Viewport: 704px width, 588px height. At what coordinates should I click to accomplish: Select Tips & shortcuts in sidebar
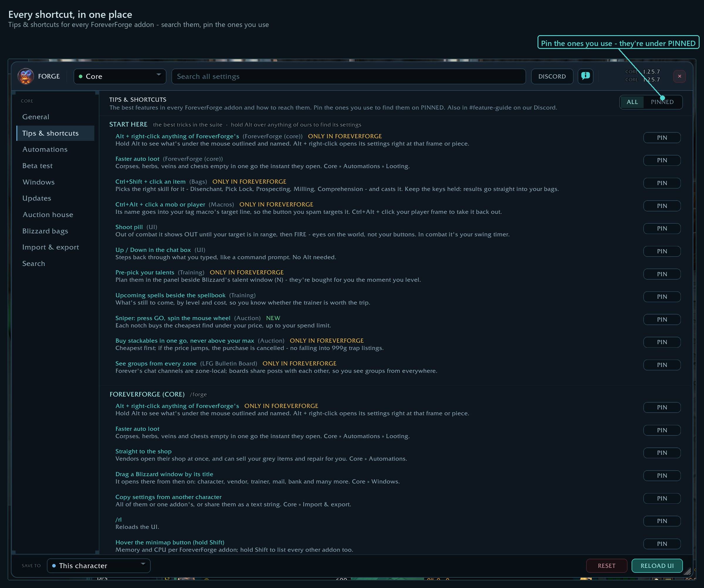pyautogui.click(x=55, y=133)
